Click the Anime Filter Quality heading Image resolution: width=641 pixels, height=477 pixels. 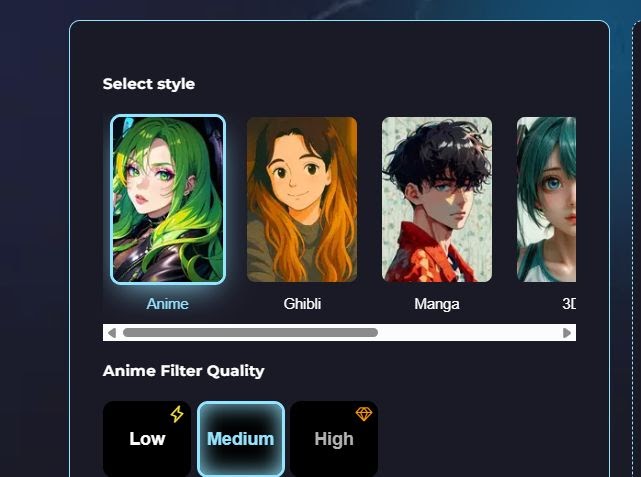[x=184, y=371]
